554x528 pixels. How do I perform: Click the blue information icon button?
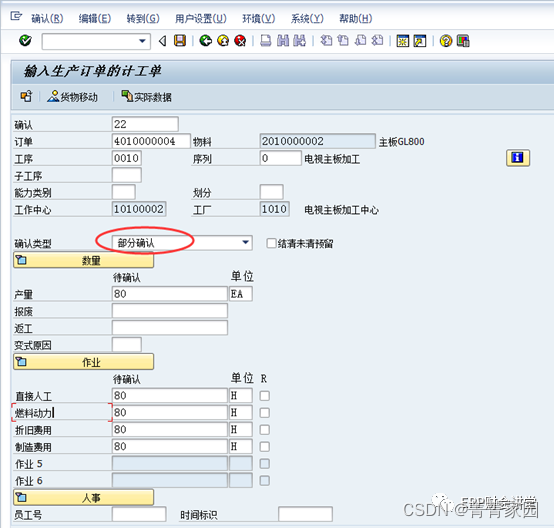point(518,158)
